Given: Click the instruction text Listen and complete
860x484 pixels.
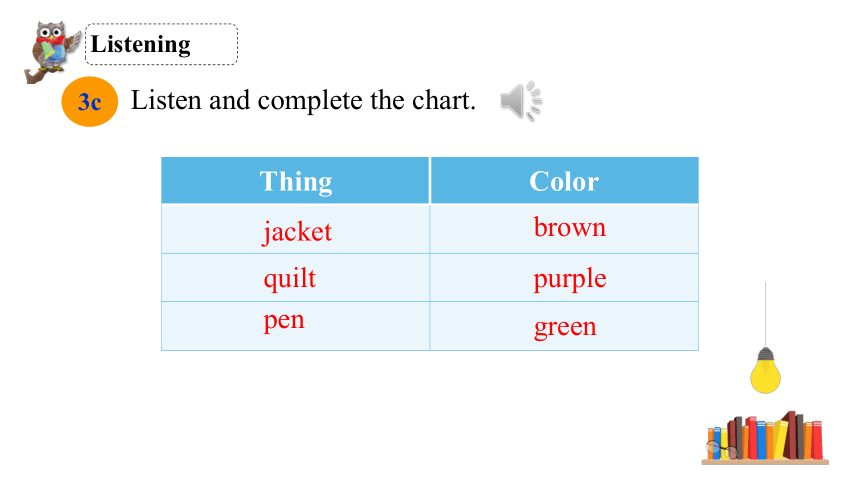Looking at the screenshot, I should tap(246, 101).
